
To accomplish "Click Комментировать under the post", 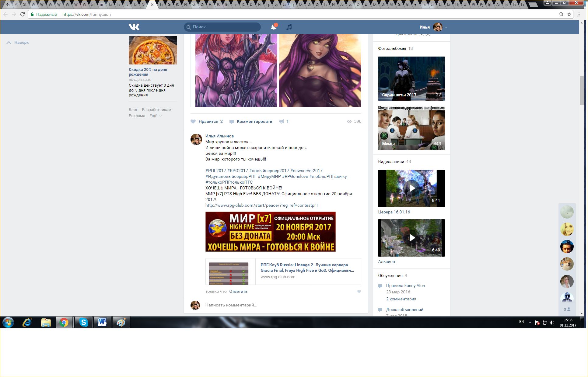I will pos(251,121).
